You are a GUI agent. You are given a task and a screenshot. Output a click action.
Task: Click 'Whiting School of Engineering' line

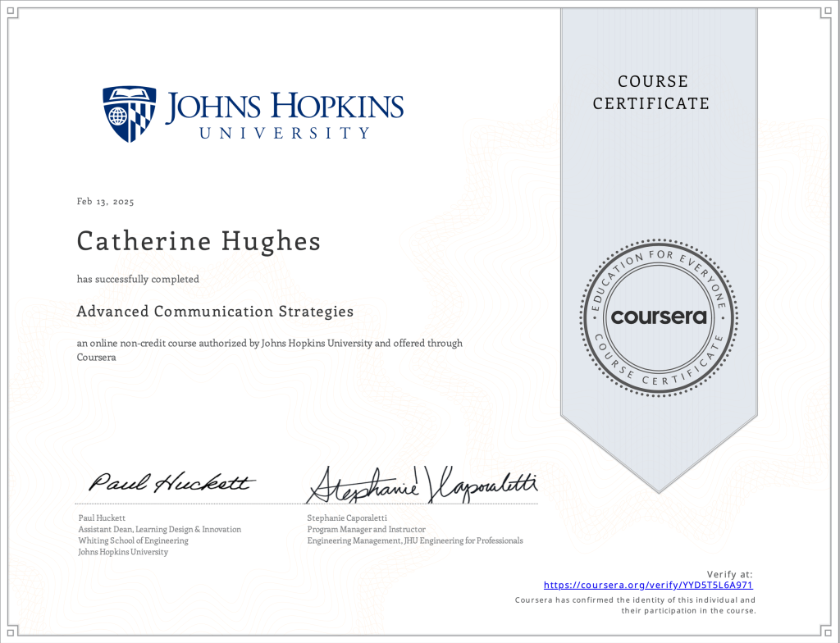point(134,540)
